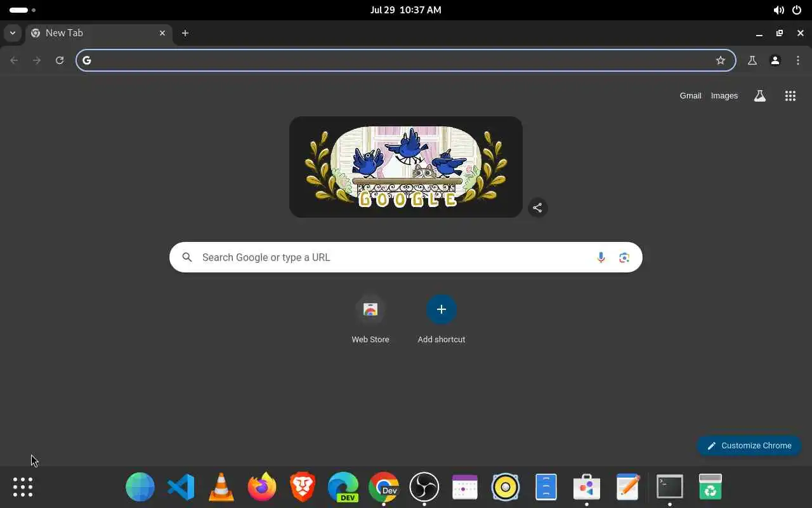Open the Text Editor notepad icon

(627, 487)
